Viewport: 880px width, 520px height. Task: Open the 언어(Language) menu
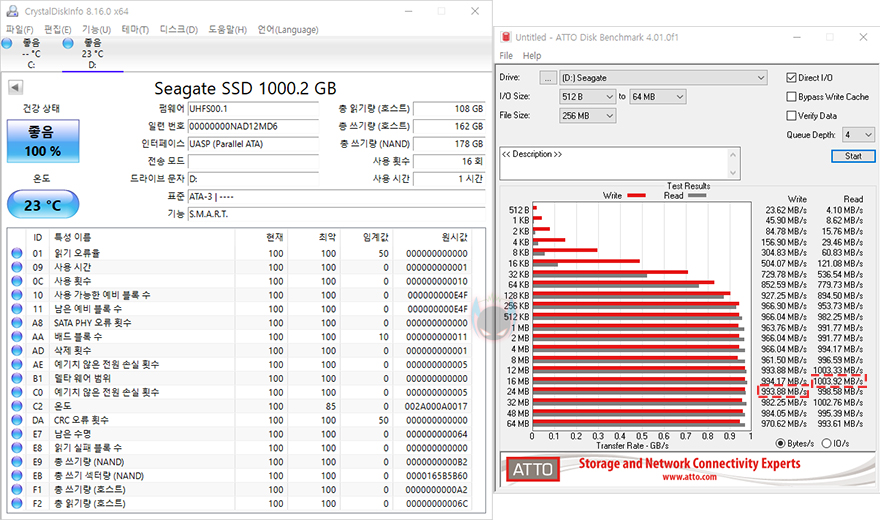point(288,29)
